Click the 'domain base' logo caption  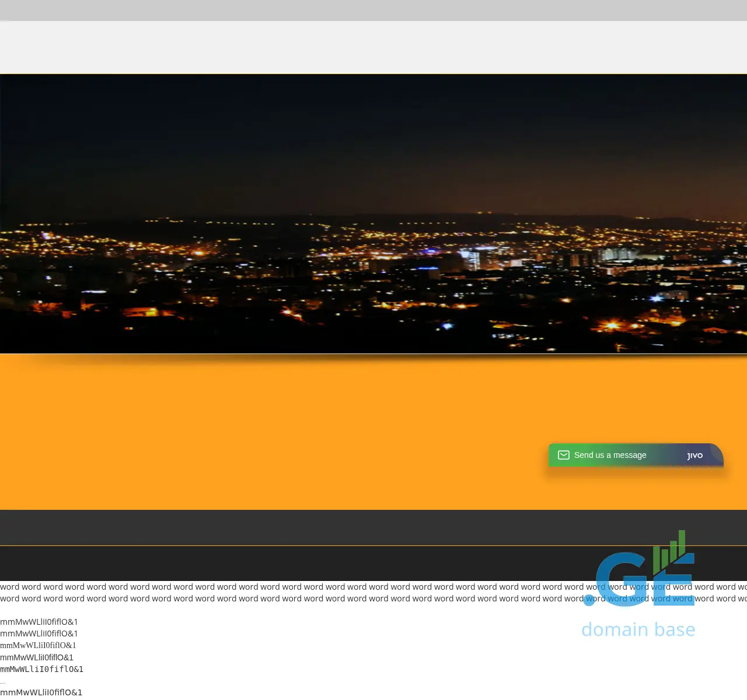pyautogui.click(x=638, y=629)
